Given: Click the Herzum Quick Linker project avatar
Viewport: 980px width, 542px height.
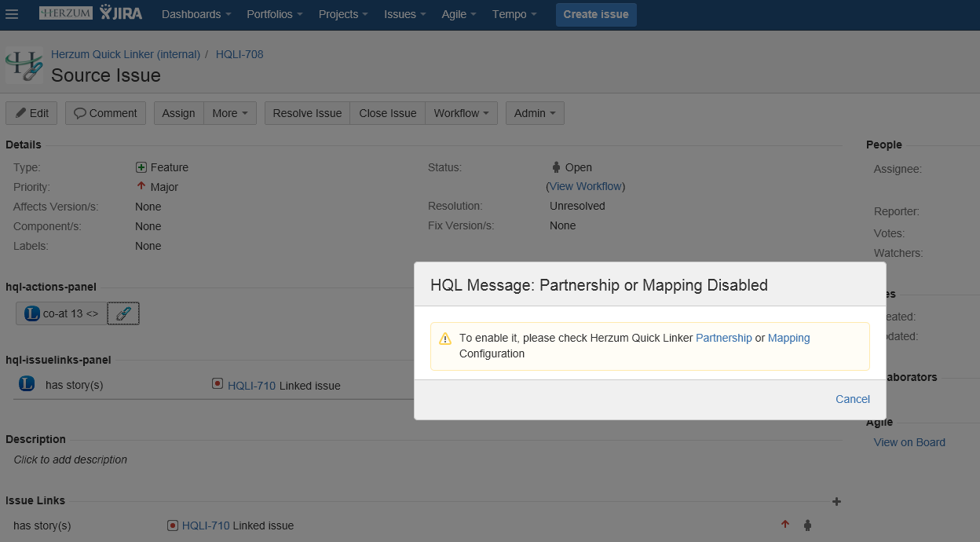Looking at the screenshot, I should 24,65.
